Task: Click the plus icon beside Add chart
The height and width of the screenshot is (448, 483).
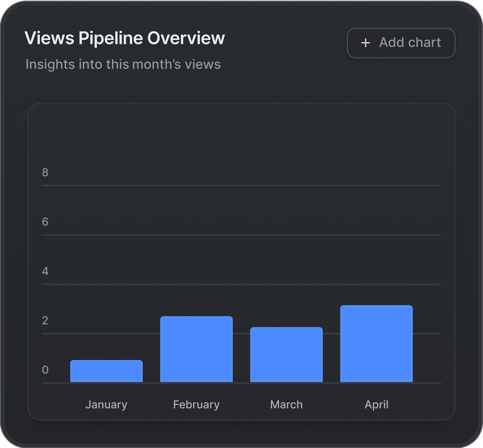Action: (x=365, y=43)
